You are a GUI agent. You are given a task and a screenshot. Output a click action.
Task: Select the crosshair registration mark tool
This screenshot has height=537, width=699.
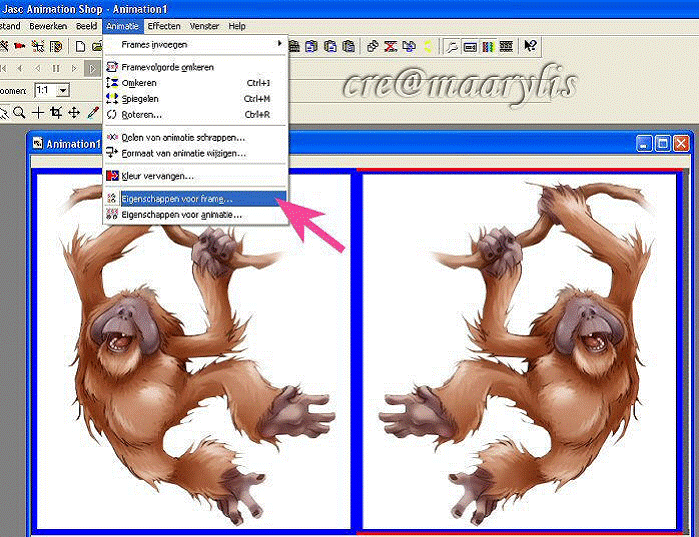[38, 112]
